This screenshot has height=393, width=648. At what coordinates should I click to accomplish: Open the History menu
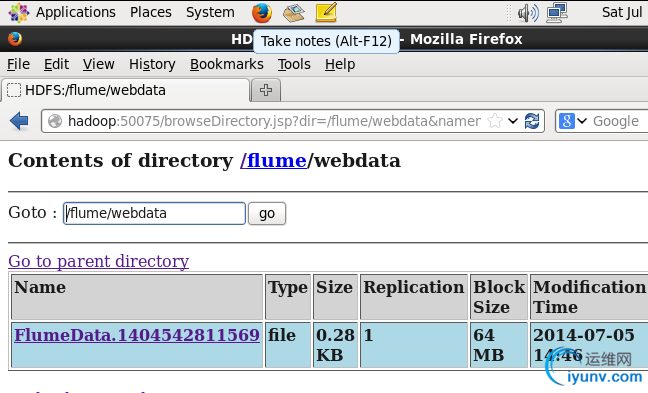pos(152,64)
